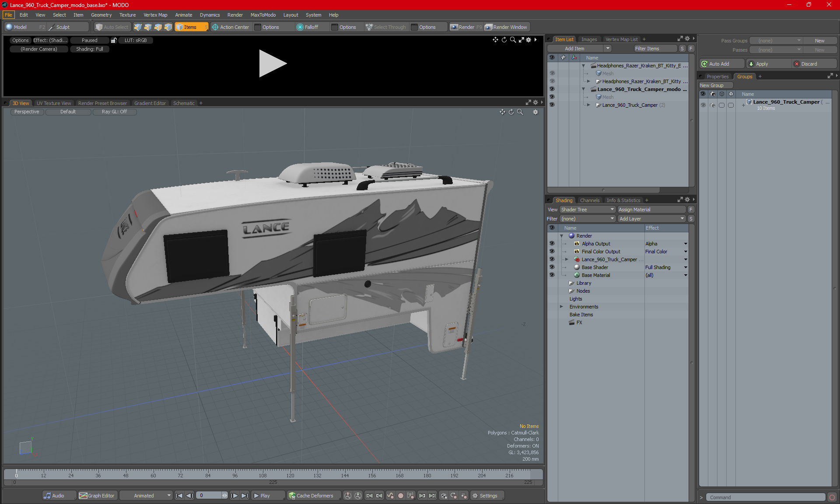This screenshot has width=840, height=504.
Task: Open 3D viewport settings gear
Action: [x=535, y=112]
